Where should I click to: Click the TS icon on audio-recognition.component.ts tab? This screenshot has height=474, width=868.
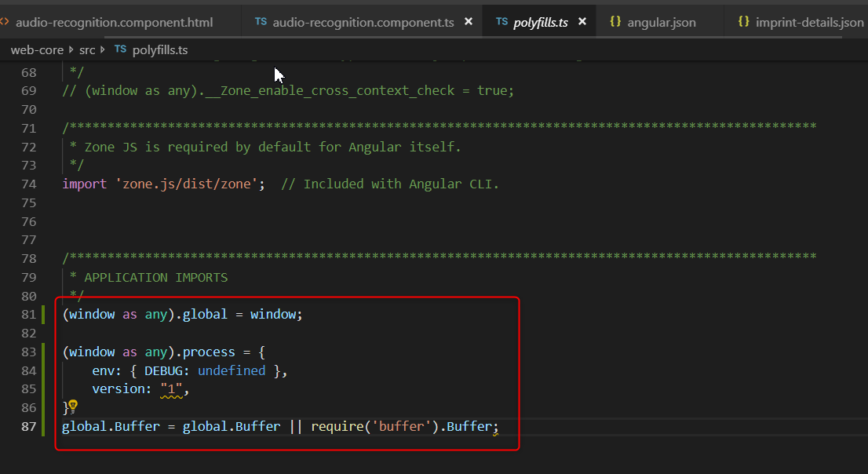[261, 22]
